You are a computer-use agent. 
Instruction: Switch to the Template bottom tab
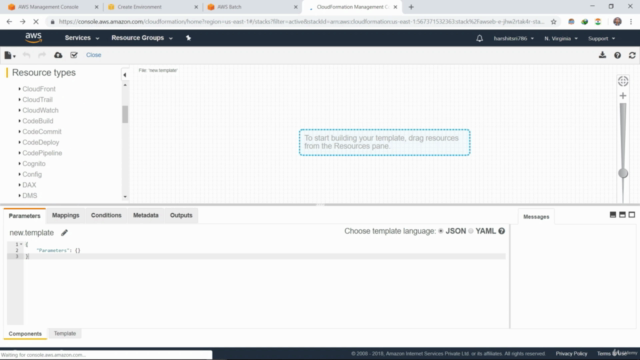tap(65, 333)
